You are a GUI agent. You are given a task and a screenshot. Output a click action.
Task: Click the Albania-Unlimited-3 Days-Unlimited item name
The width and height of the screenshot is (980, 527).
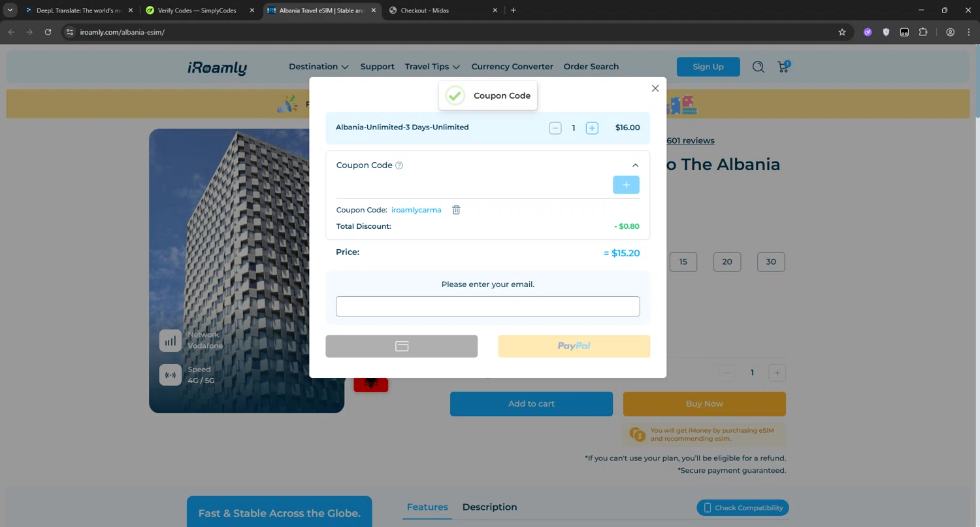(402, 127)
